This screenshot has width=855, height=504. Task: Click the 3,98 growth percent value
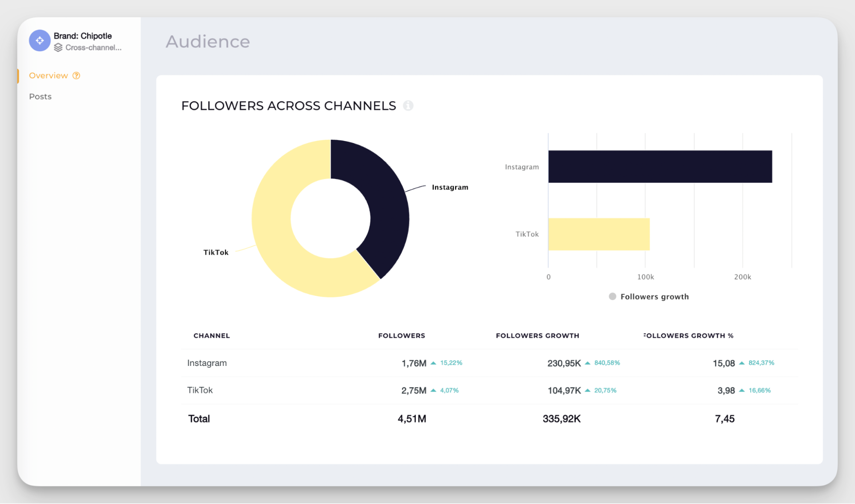726,391
